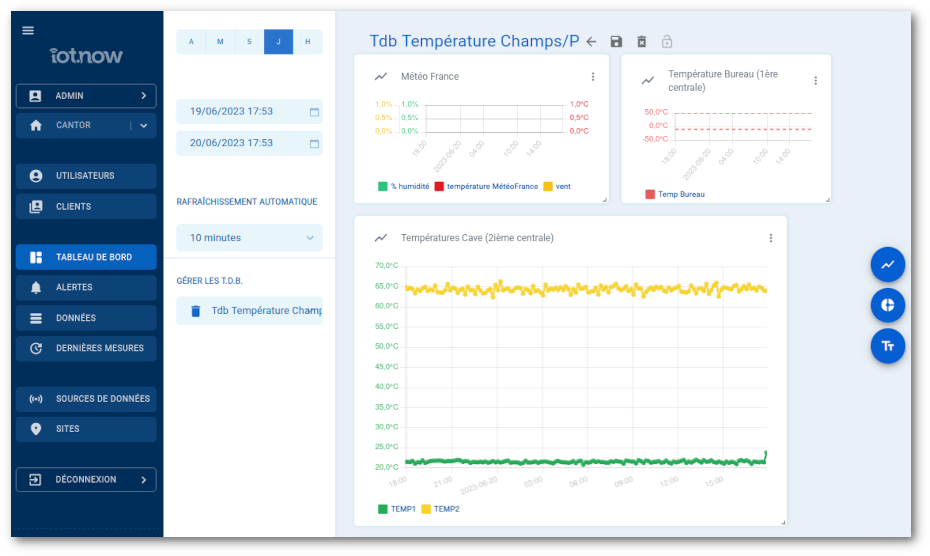Add a line chart widget via floating button

pyautogui.click(x=887, y=265)
